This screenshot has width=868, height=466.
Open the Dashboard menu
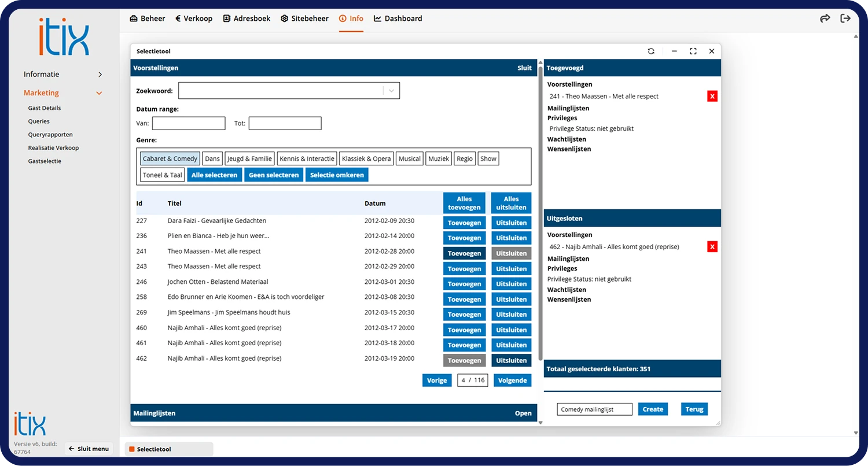point(398,19)
